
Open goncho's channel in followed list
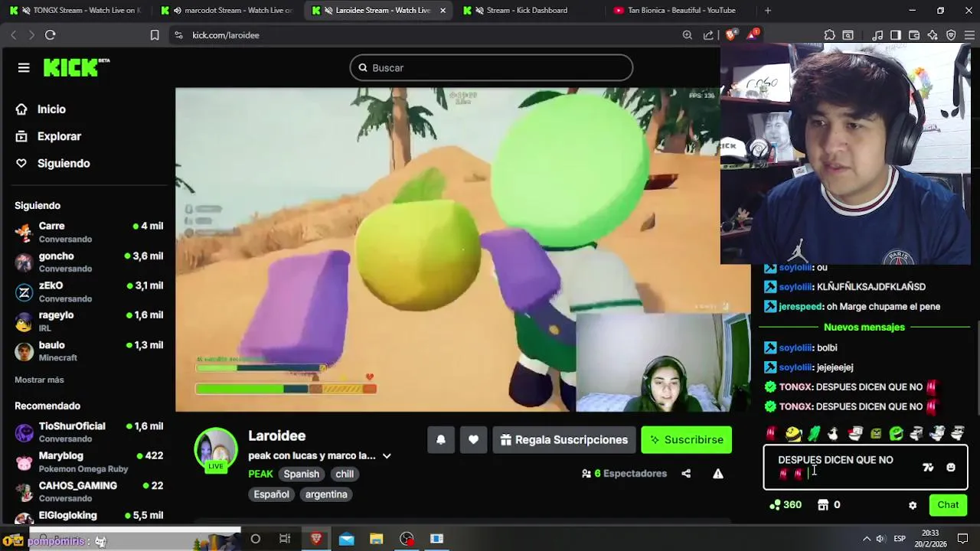(90, 262)
